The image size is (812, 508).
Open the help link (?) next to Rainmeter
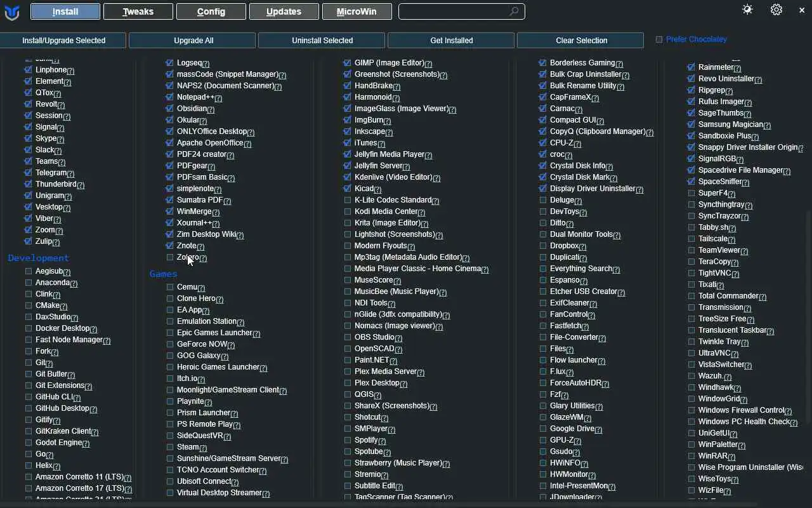[x=737, y=68]
